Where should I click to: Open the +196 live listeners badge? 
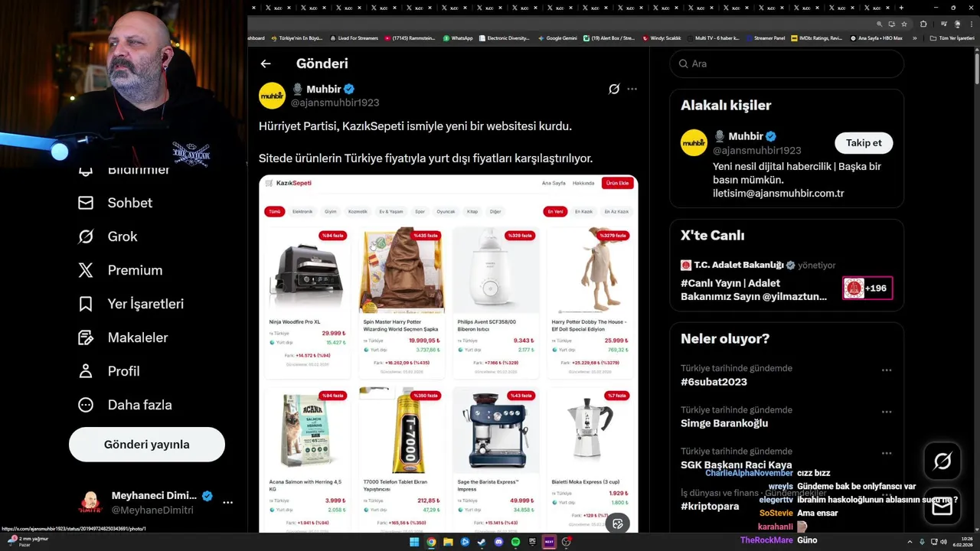click(867, 289)
